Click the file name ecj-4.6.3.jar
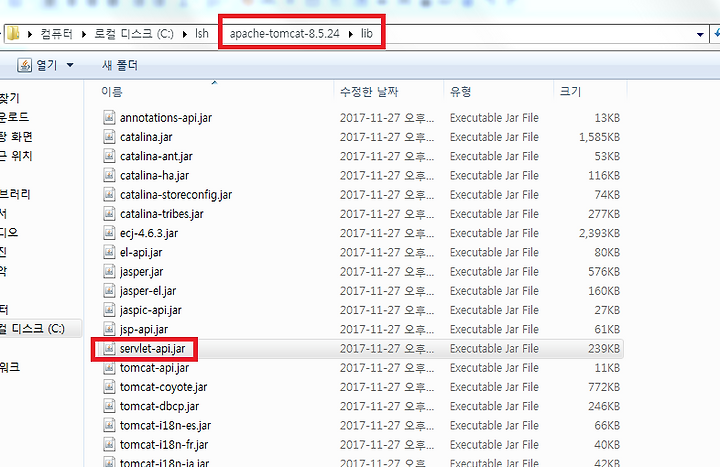The width and height of the screenshot is (720, 467). click(149, 233)
